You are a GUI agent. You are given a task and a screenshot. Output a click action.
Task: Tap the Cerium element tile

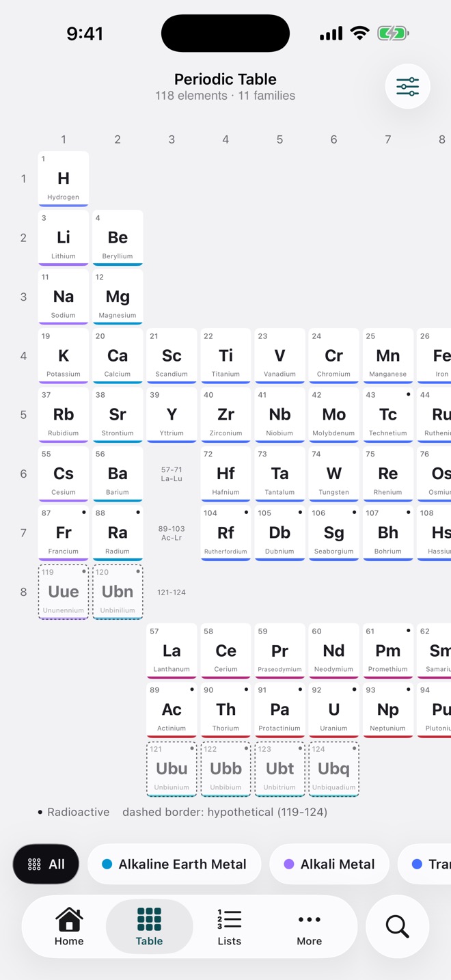pos(225,651)
